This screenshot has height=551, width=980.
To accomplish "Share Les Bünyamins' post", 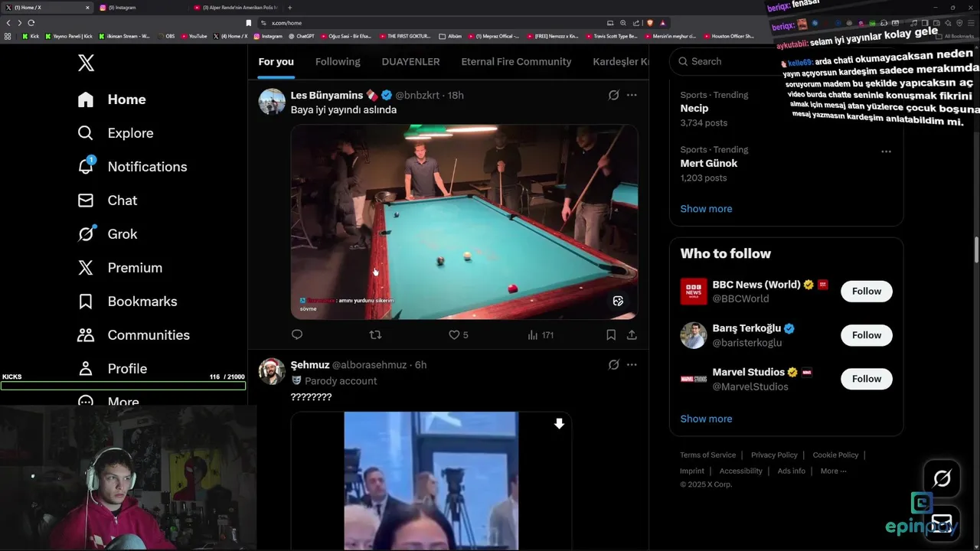I will pos(632,334).
